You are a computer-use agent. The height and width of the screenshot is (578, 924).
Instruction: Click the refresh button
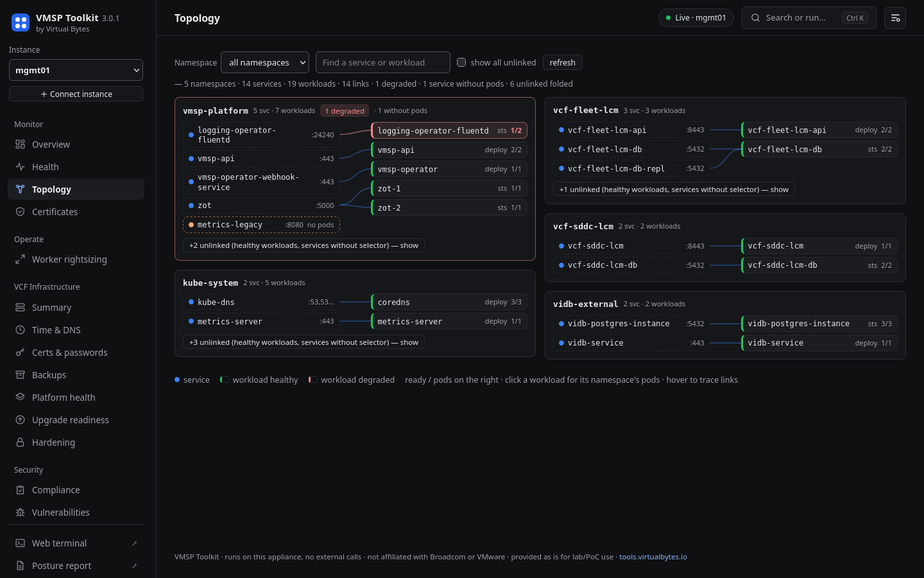562,62
